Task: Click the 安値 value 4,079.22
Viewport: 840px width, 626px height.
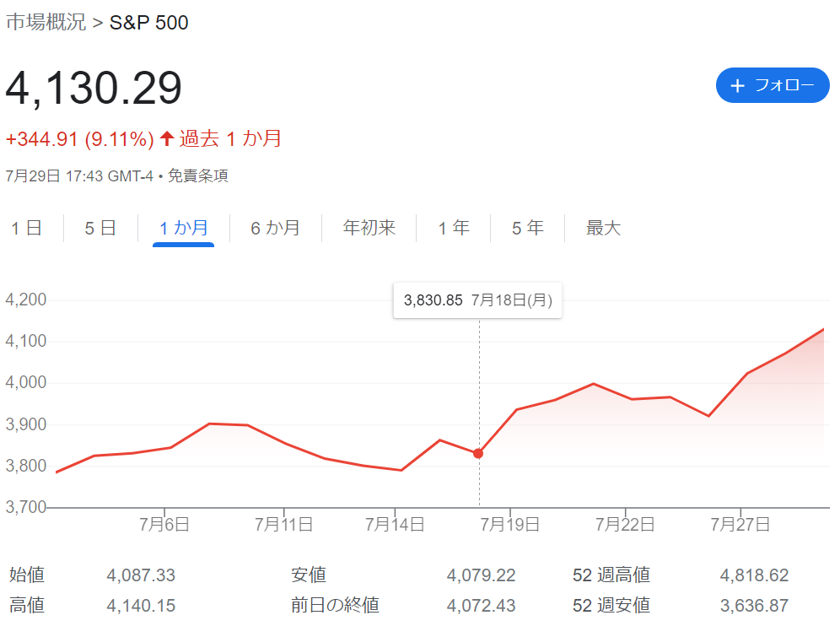Action: (x=481, y=575)
